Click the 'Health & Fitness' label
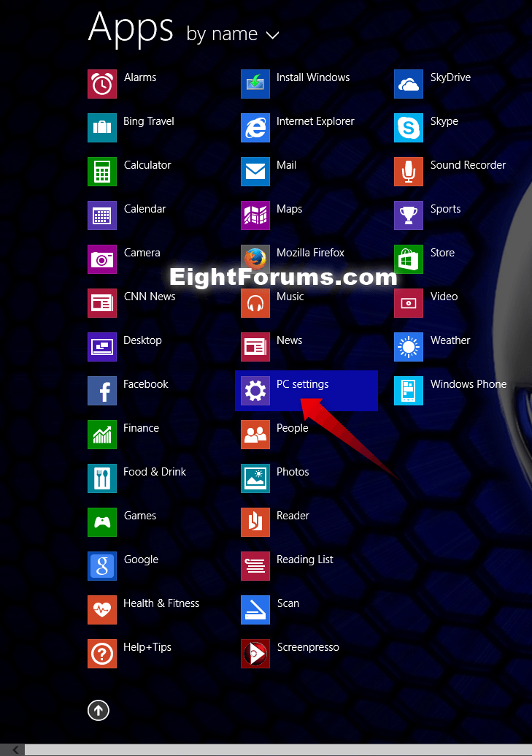The image size is (532, 756). click(x=161, y=603)
